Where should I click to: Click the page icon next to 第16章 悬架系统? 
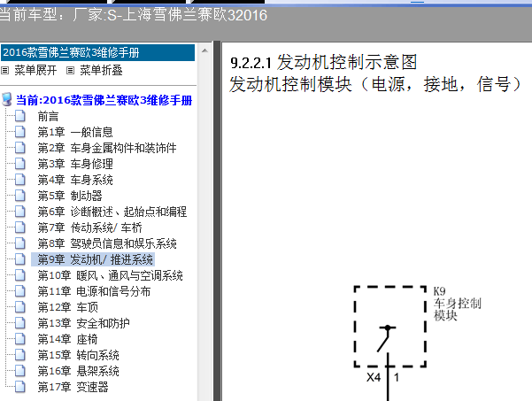[20, 371]
